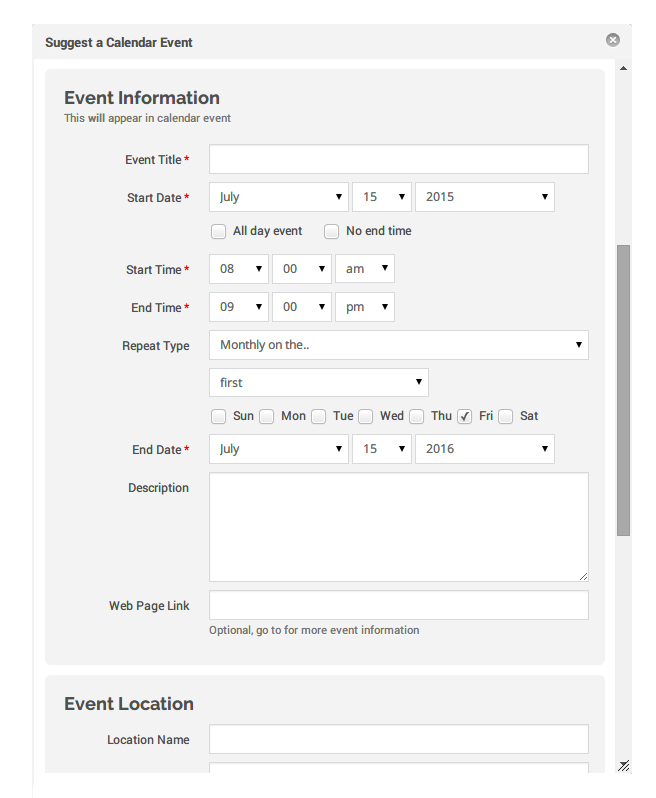
Task: Focus the Description text area
Action: click(398, 526)
